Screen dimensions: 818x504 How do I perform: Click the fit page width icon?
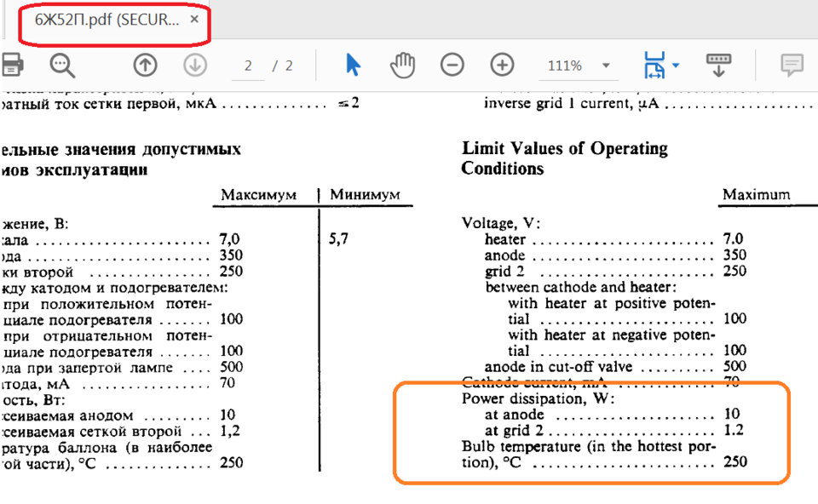(x=654, y=66)
